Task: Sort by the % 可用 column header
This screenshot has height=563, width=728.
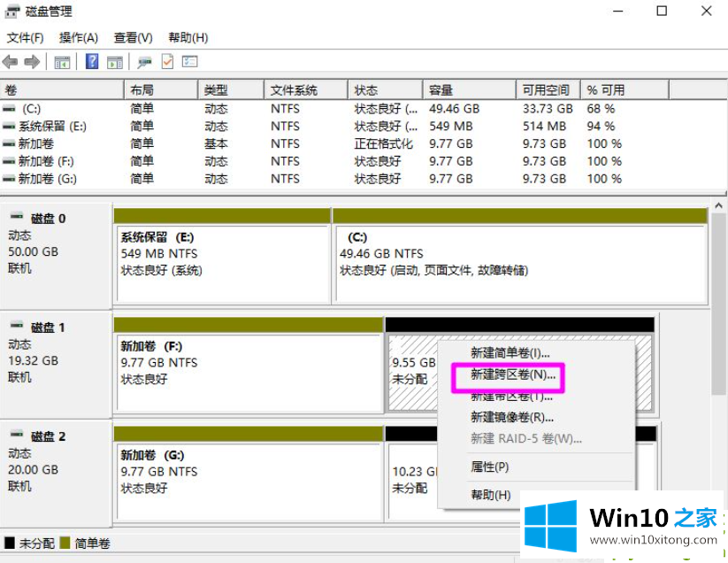Action: pyautogui.click(x=625, y=89)
